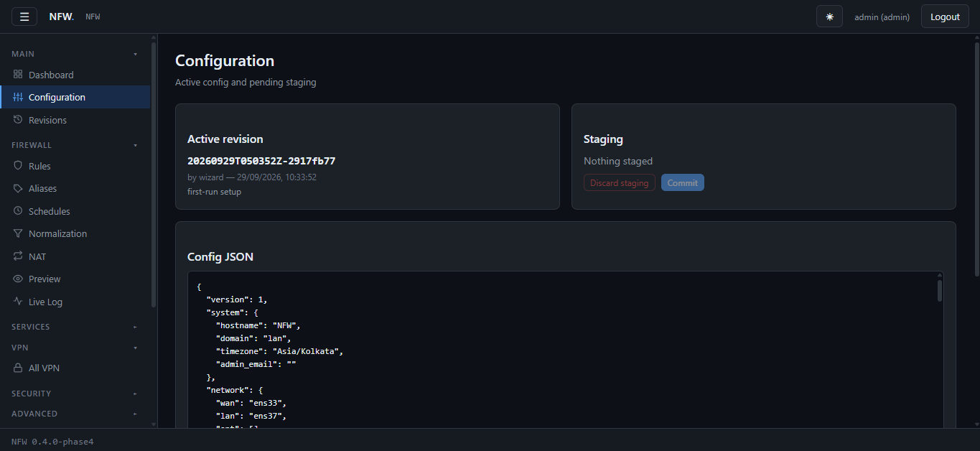Click the NFW. logo link

coord(62,17)
